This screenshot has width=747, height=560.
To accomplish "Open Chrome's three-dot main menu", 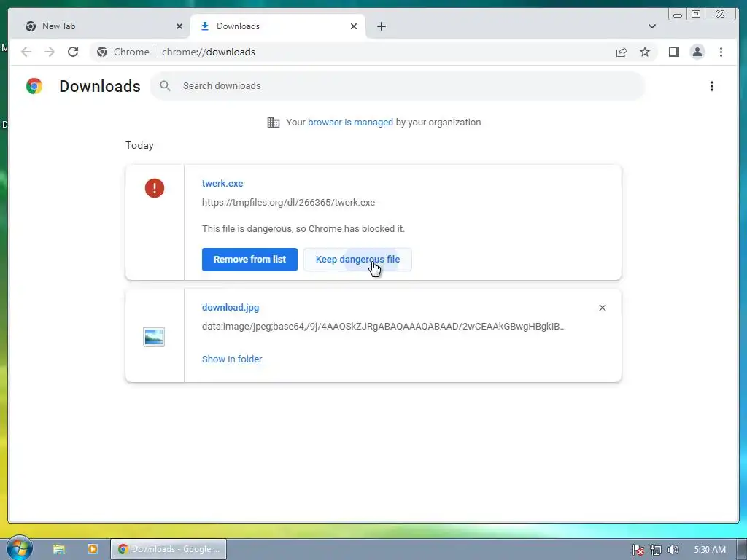I will (721, 52).
